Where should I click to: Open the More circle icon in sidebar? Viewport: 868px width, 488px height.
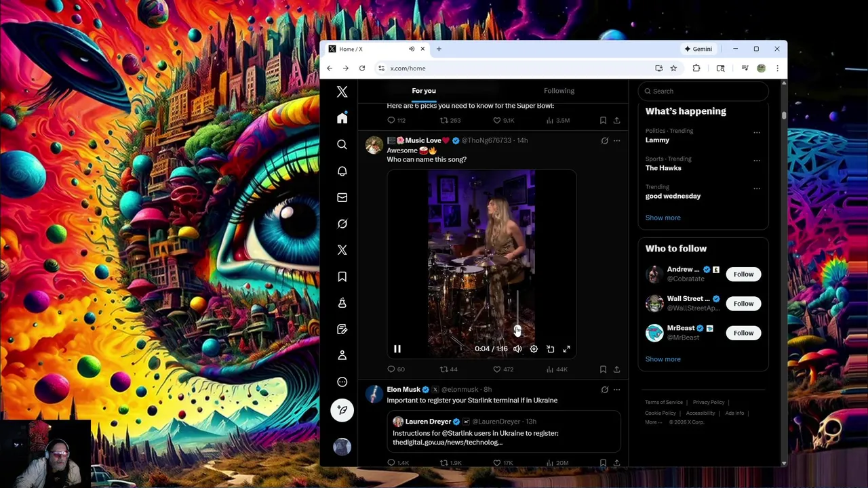[x=342, y=382]
